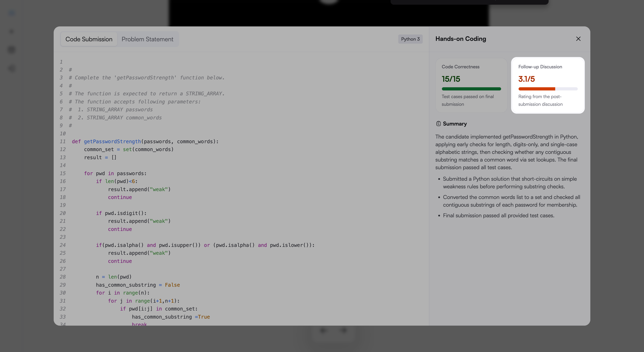
Task: Click the 'Complete the getPasswordStrength function' comment
Action: pos(147,78)
